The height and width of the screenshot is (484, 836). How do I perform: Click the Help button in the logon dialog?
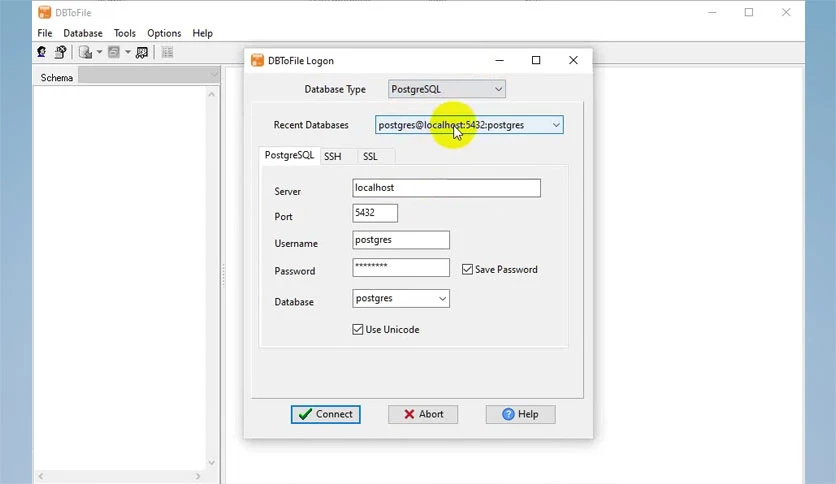520,414
